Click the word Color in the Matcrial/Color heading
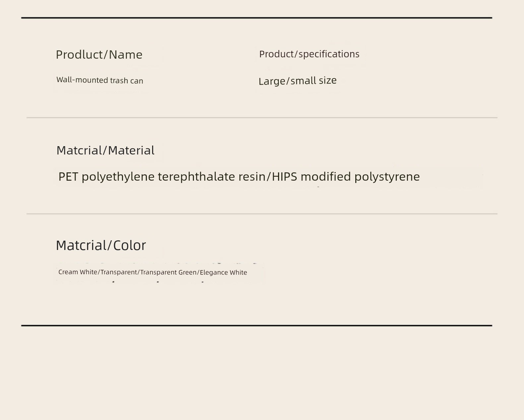The width and height of the screenshot is (524, 420). coord(130,246)
